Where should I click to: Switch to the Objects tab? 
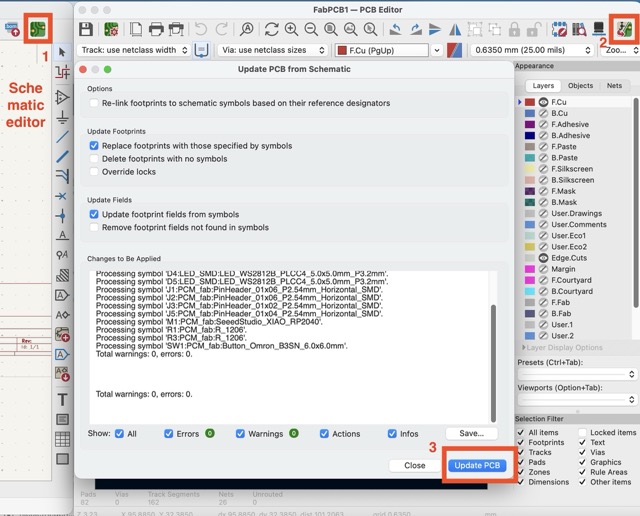[x=580, y=86]
